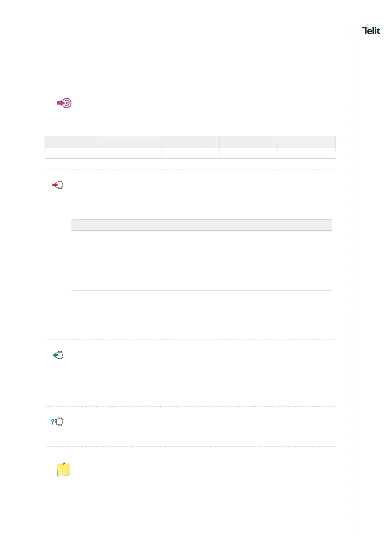The image size is (392, 554).
Task: Click fourth white cell in five-column table
Action: [x=248, y=153]
